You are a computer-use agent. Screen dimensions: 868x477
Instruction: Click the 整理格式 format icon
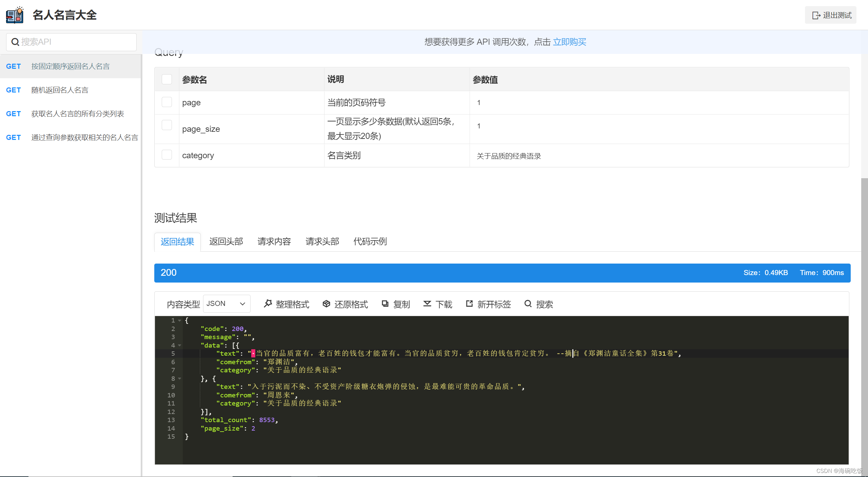[268, 304]
